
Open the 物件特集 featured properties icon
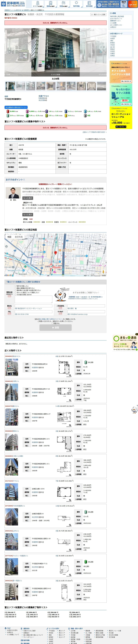point(76,4)
